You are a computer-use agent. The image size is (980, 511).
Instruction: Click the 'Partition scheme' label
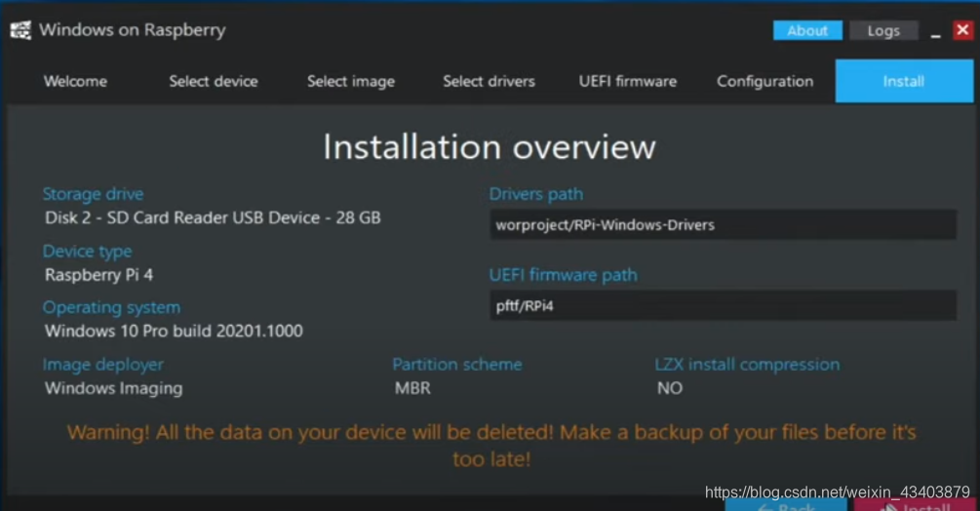pos(457,364)
